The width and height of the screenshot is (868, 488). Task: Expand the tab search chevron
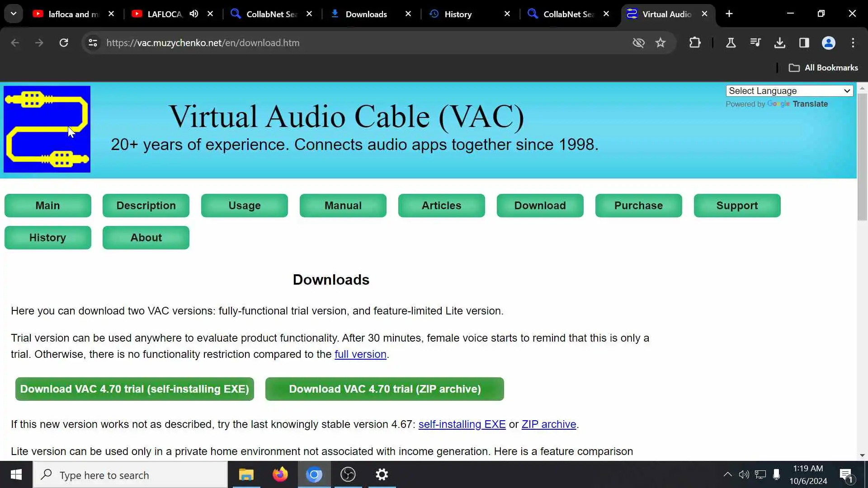tap(14, 14)
